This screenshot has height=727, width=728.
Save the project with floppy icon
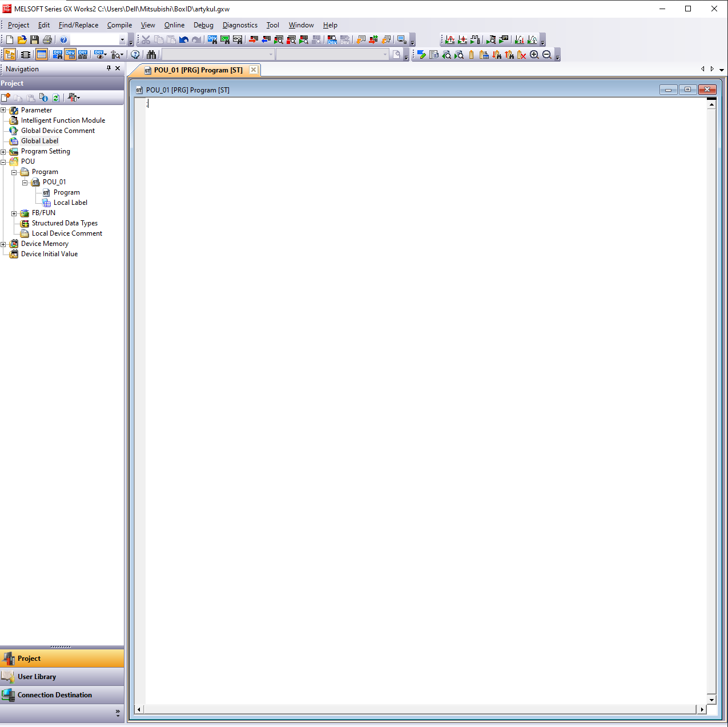pyautogui.click(x=35, y=40)
